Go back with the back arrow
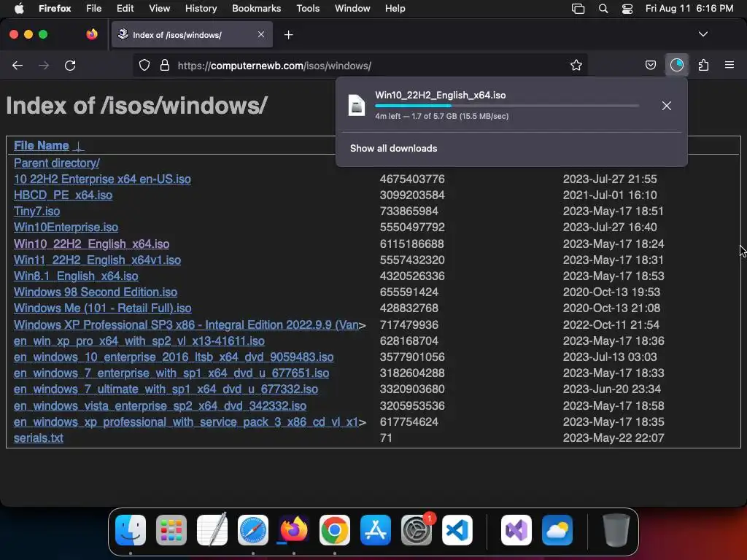Viewport: 747px width, 560px height. (x=18, y=65)
